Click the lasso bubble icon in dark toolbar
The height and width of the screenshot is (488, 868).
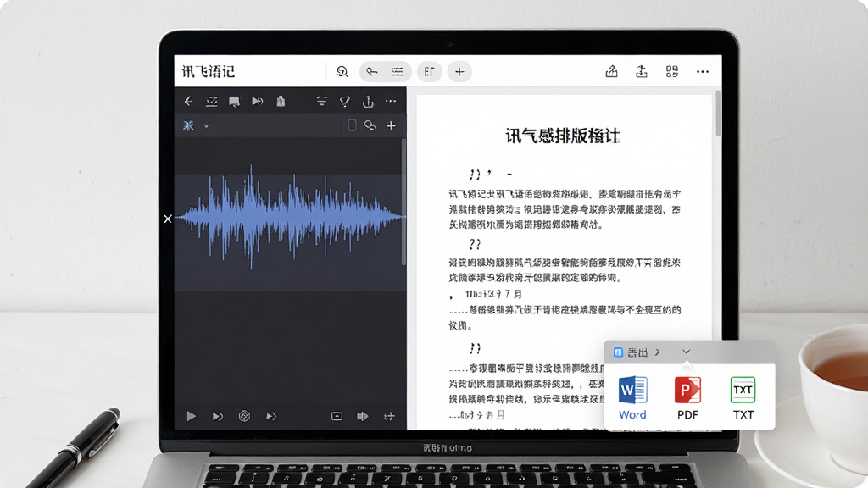click(x=345, y=102)
